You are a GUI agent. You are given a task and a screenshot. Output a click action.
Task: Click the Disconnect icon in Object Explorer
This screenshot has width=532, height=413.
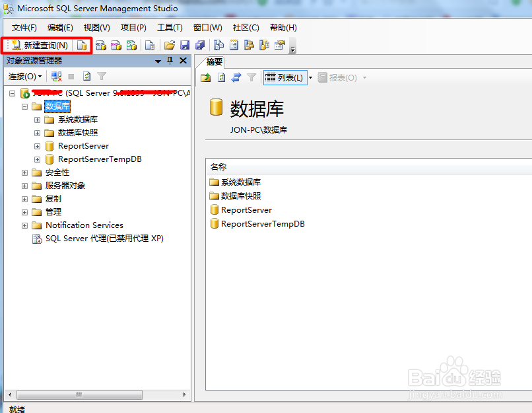[56, 77]
